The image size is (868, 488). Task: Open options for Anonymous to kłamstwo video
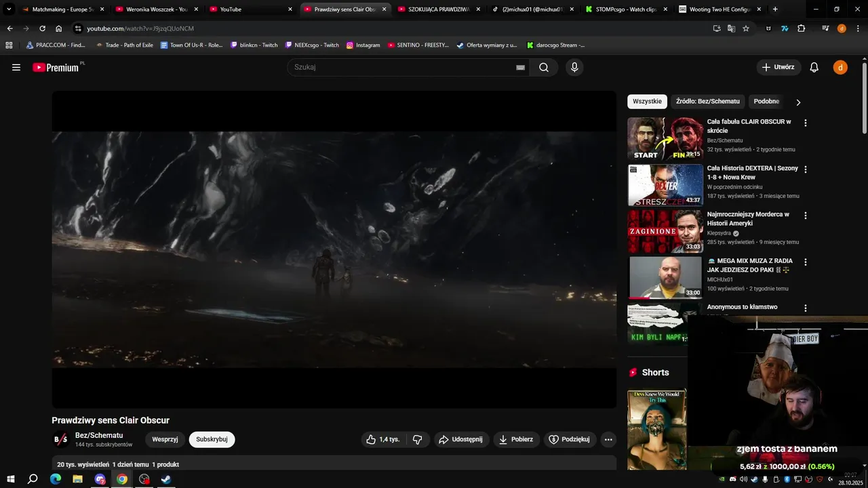tap(806, 308)
